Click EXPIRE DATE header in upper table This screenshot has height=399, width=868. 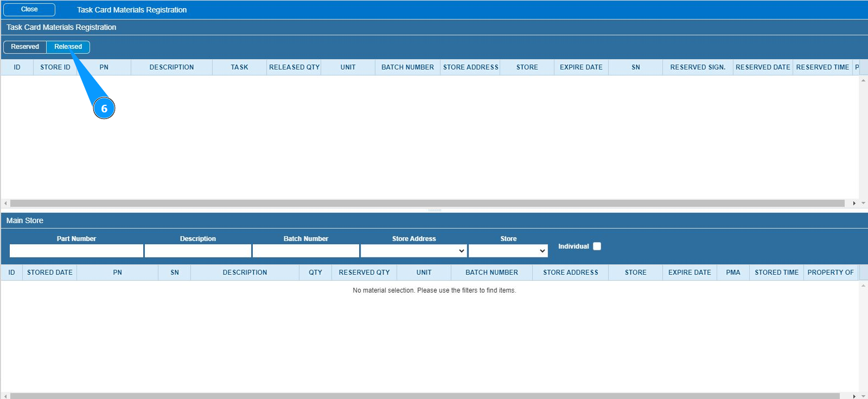pos(582,67)
